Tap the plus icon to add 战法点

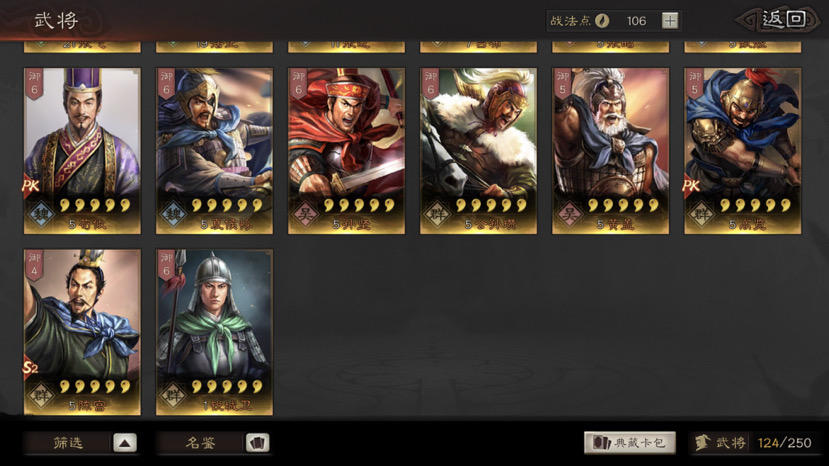(670, 21)
